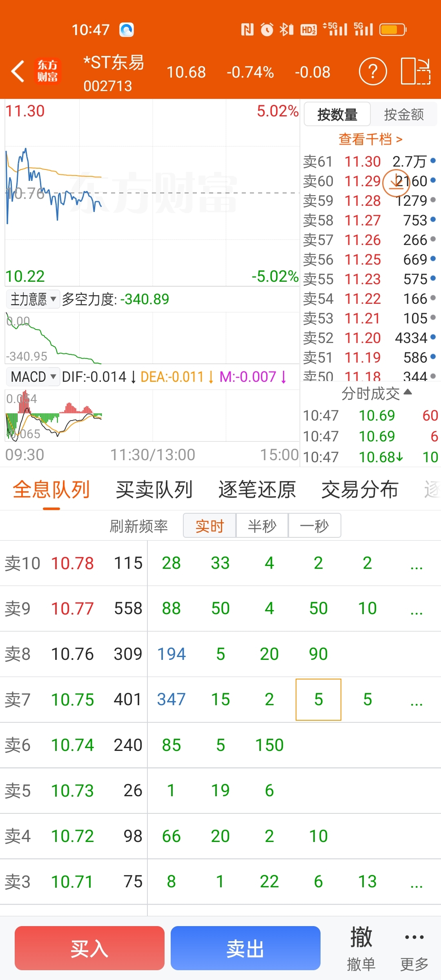This screenshot has width=441, height=980.
Task: Select 按数量 display mode
Action: click(337, 114)
